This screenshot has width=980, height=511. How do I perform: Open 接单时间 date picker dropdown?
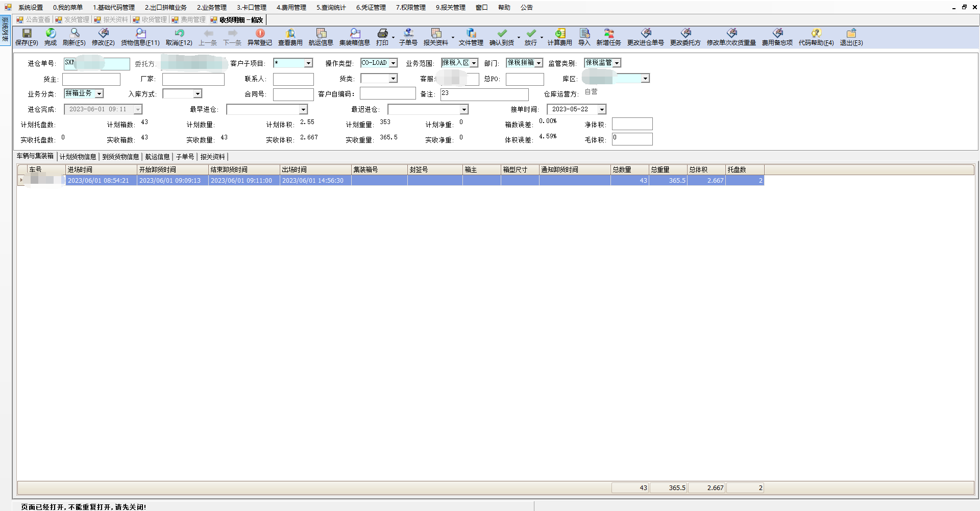tap(602, 109)
